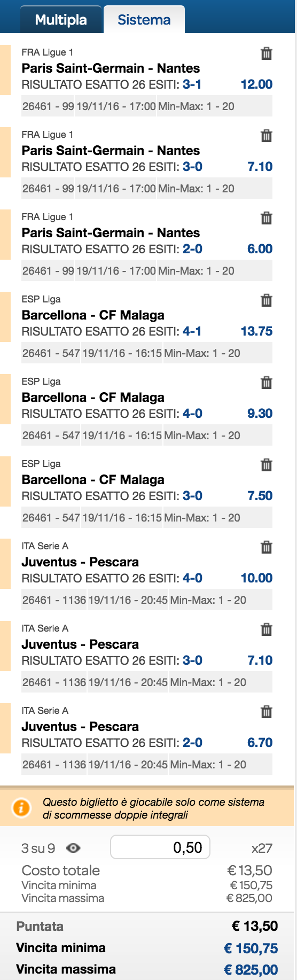Remove the Barcellona - Malaga 4-1 bet
297x980 pixels.
266,300
